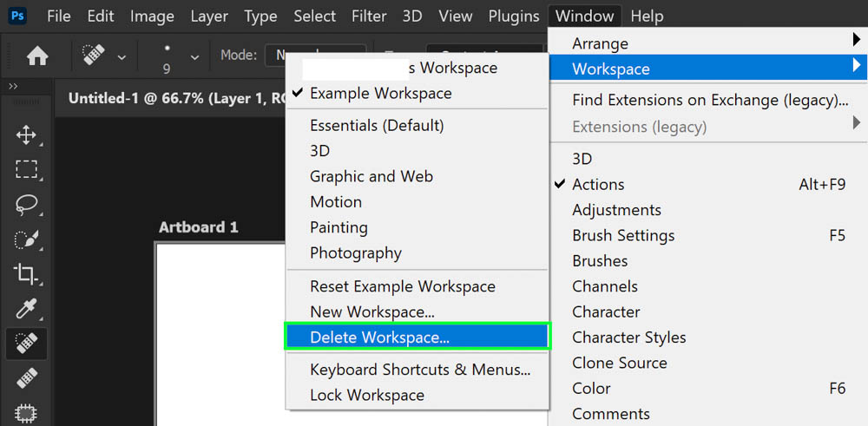Image resolution: width=868 pixels, height=426 pixels.
Task: Open the Select menu
Action: point(315,16)
